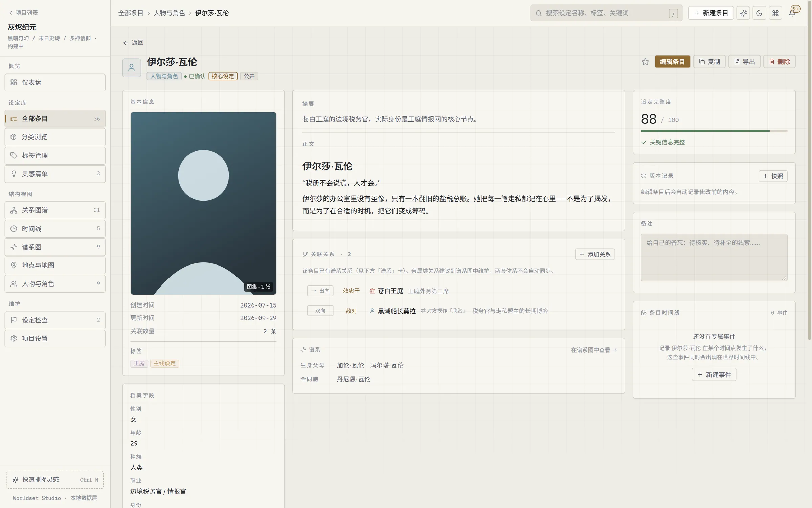Viewport: 812px width, 508px height.
Task: Click 编辑条目 button
Action: click(672, 62)
